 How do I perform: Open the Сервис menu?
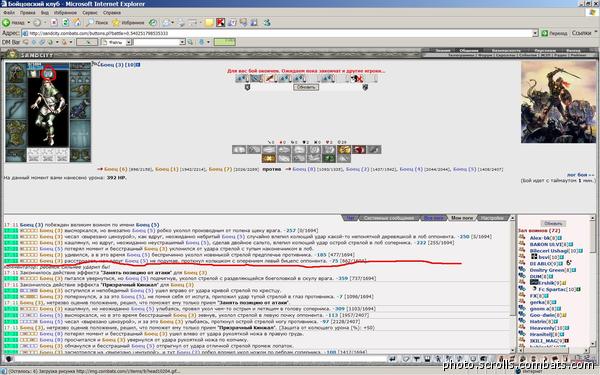[x=90, y=13]
